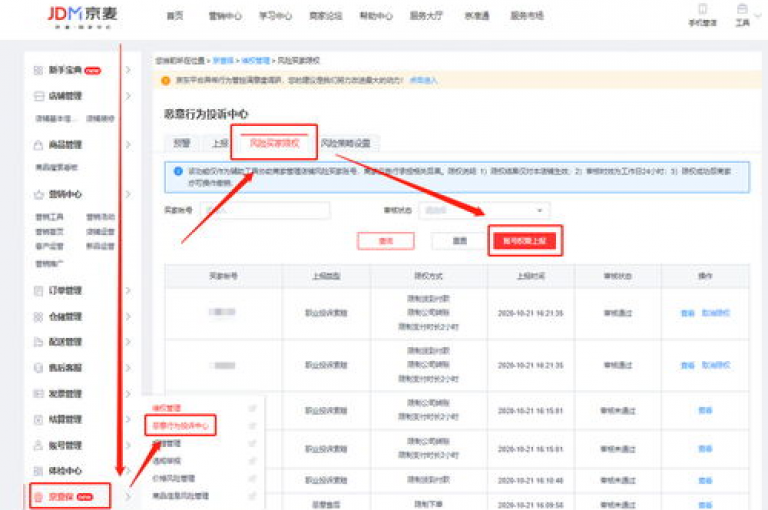
Task: Click 维权管理 breadcrumb link
Action: [256, 61]
